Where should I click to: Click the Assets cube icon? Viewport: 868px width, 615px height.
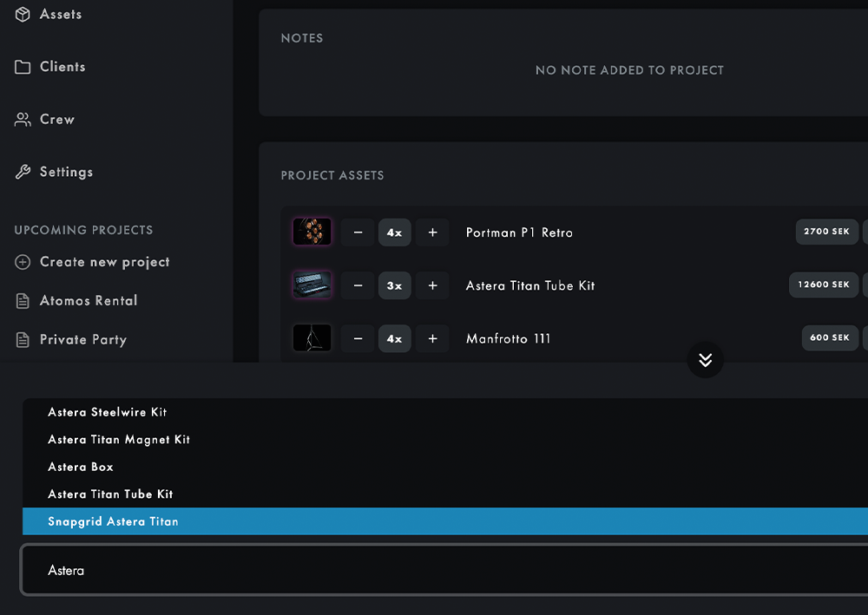click(23, 15)
